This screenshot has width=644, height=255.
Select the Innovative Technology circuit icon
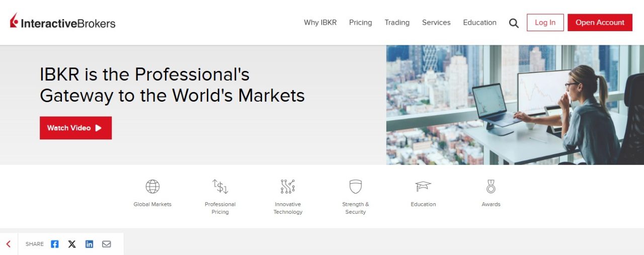coord(288,187)
